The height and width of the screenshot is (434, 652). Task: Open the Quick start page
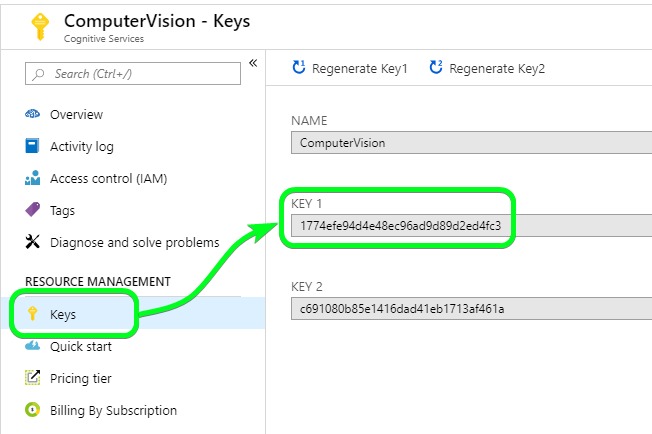[x=81, y=346]
